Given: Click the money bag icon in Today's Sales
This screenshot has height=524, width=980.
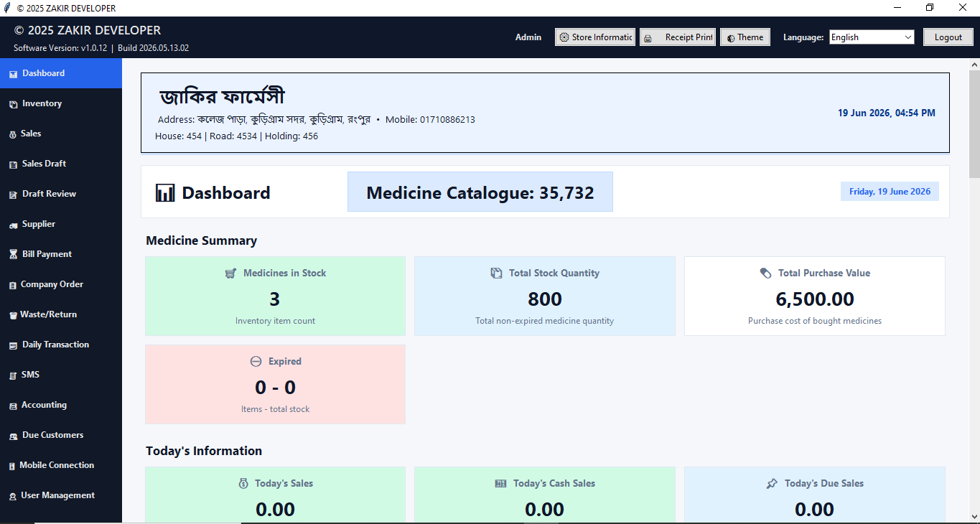Looking at the screenshot, I should pos(243,484).
